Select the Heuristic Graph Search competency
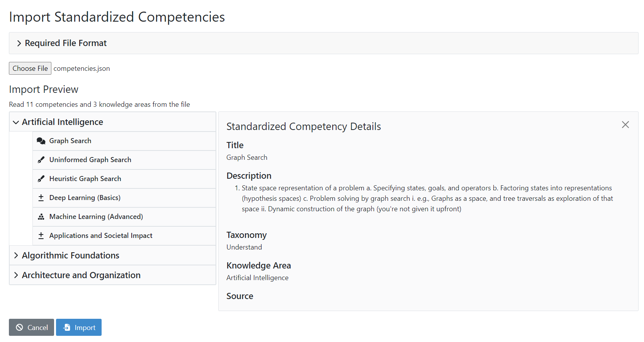 [85, 179]
